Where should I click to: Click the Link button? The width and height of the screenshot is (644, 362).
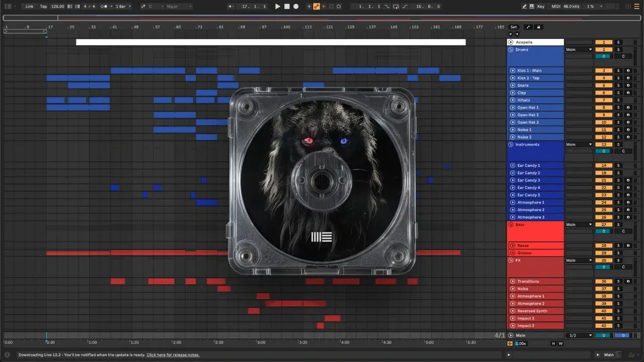(30, 7)
